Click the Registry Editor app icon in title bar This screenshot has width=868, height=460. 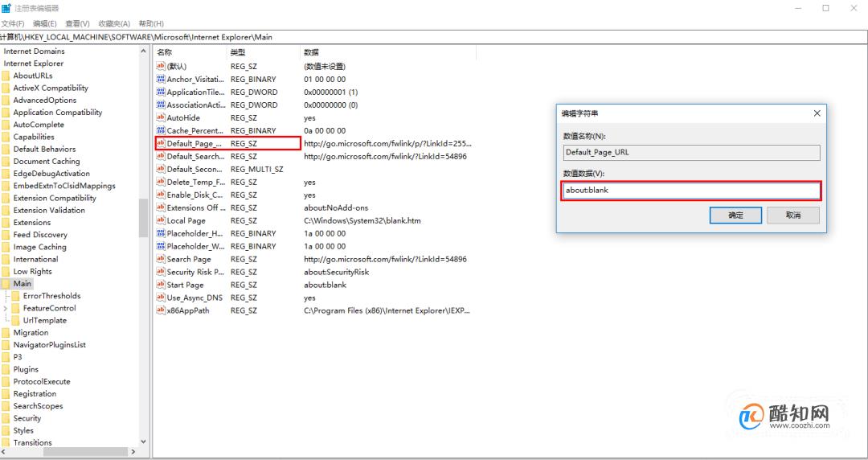[6, 8]
